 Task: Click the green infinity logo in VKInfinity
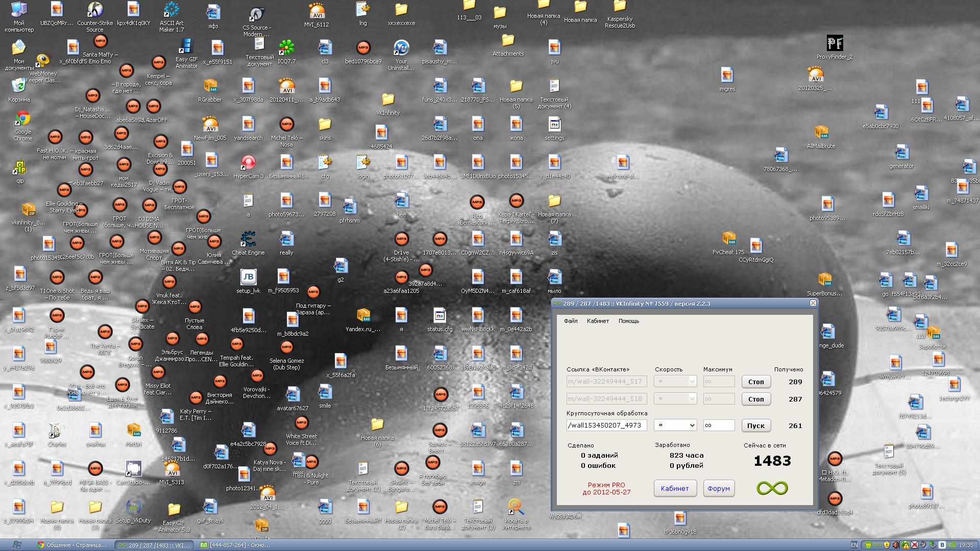pos(772,488)
